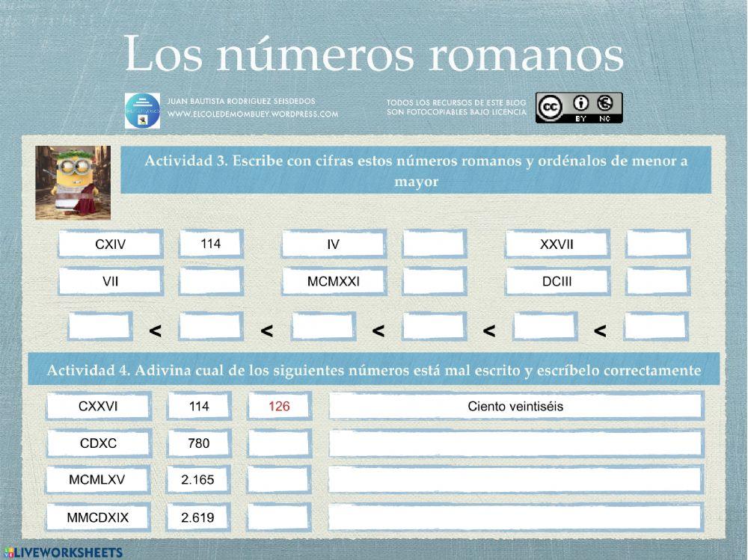The width and height of the screenshot is (748, 560).
Task: Click the answer box next to XXVII
Action: point(657,243)
